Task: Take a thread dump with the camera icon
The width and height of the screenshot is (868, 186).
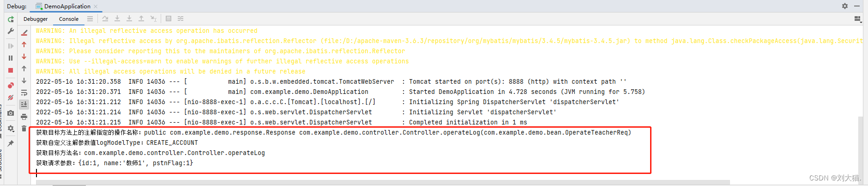Action: click(11, 113)
